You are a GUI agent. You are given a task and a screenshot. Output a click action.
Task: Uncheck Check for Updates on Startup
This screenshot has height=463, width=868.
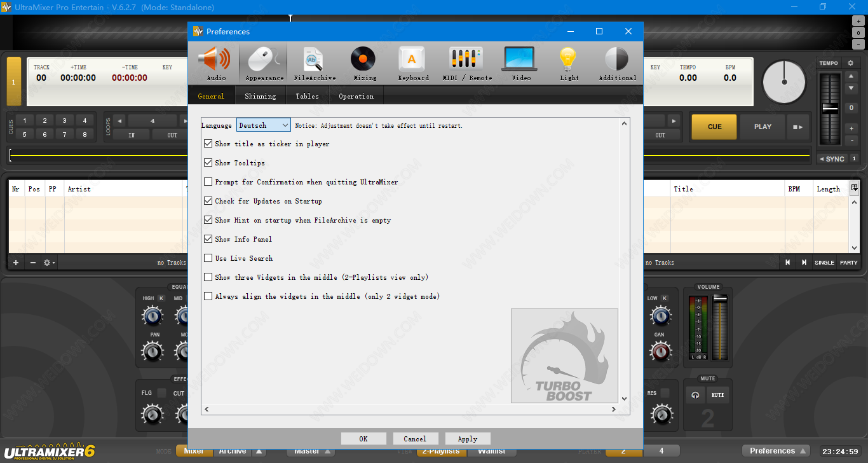pyautogui.click(x=208, y=201)
